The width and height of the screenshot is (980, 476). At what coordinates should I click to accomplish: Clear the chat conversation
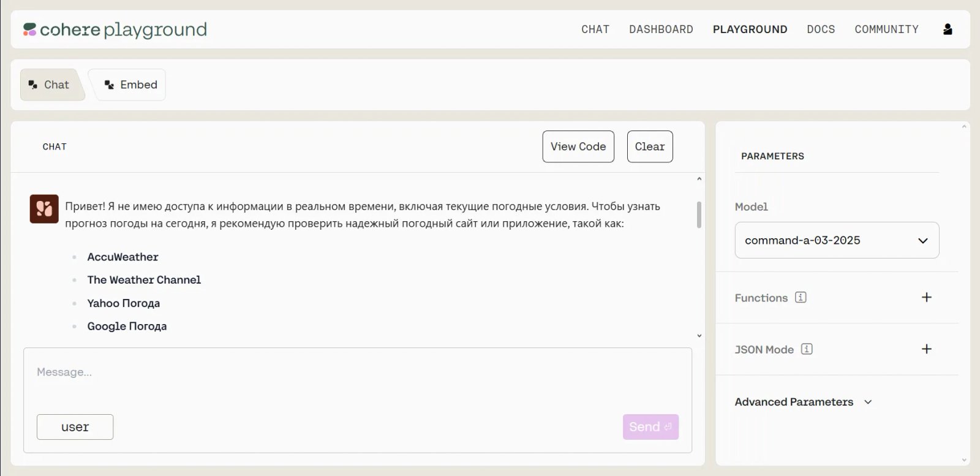(x=650, y=146)
